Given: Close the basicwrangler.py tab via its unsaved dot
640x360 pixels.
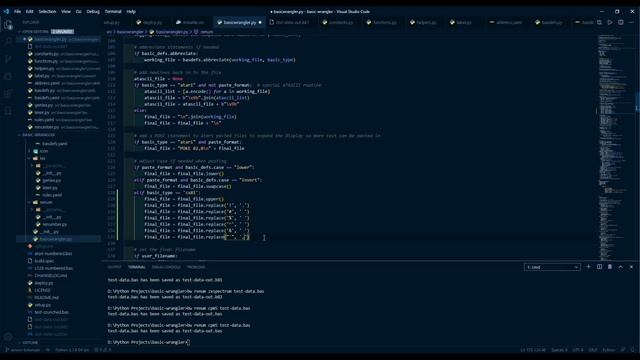Looking at the screenshot, I should (260, 22).
